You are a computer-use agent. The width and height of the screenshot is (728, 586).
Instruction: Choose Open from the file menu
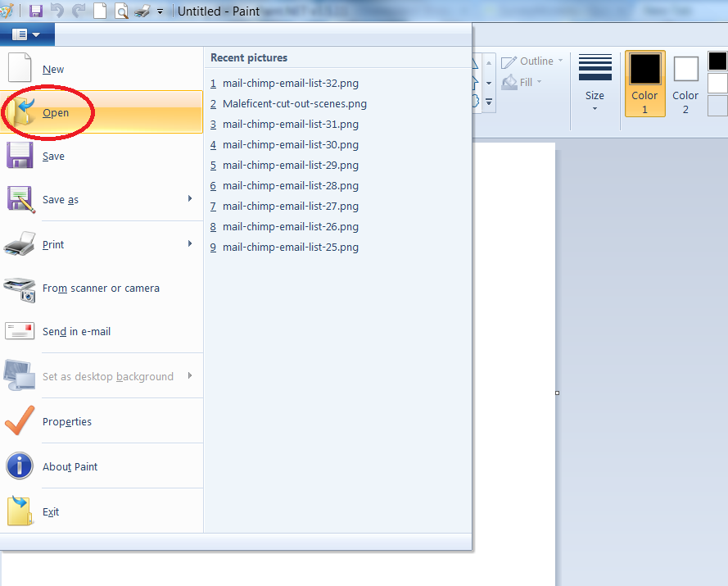tap(56, 113)
